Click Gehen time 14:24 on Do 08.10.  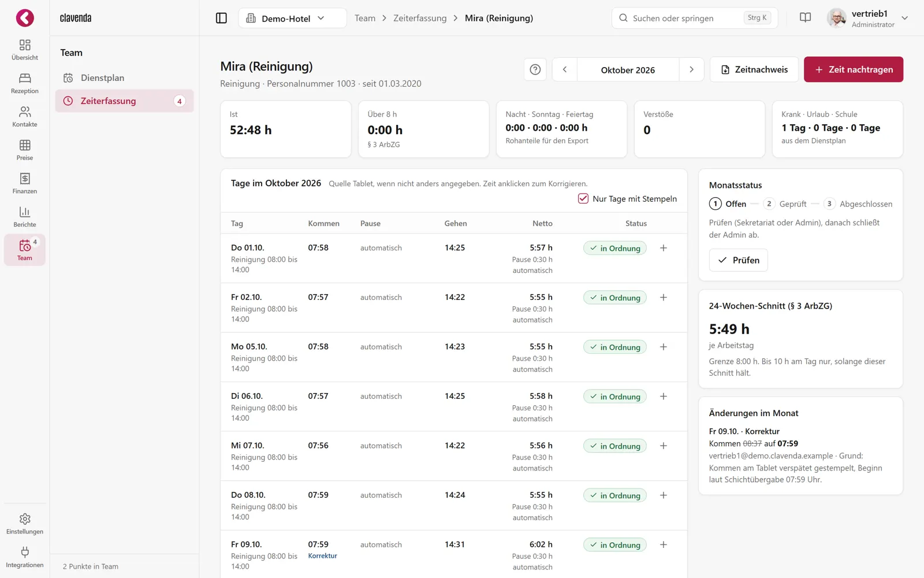pyautogui.click(x=454, y=495)
